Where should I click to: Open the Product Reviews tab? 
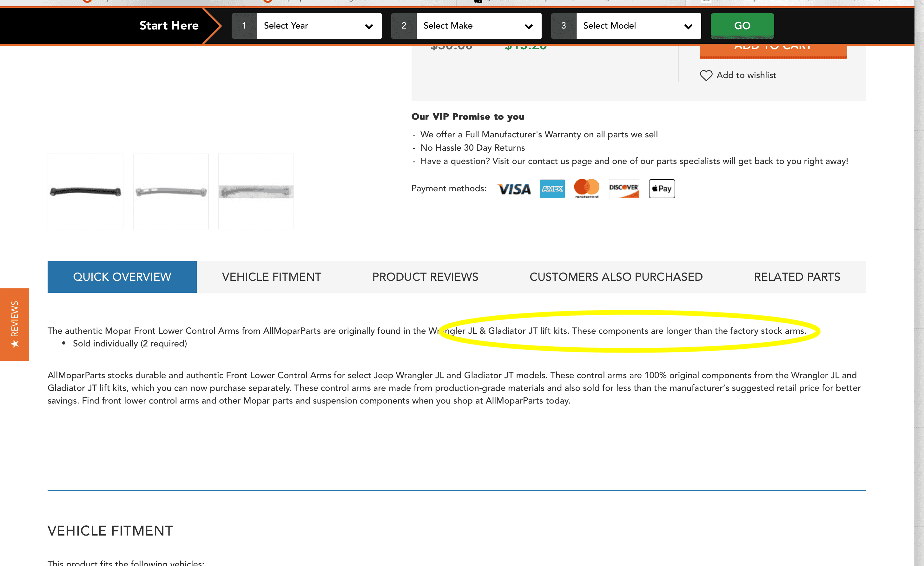coord(425,277)
